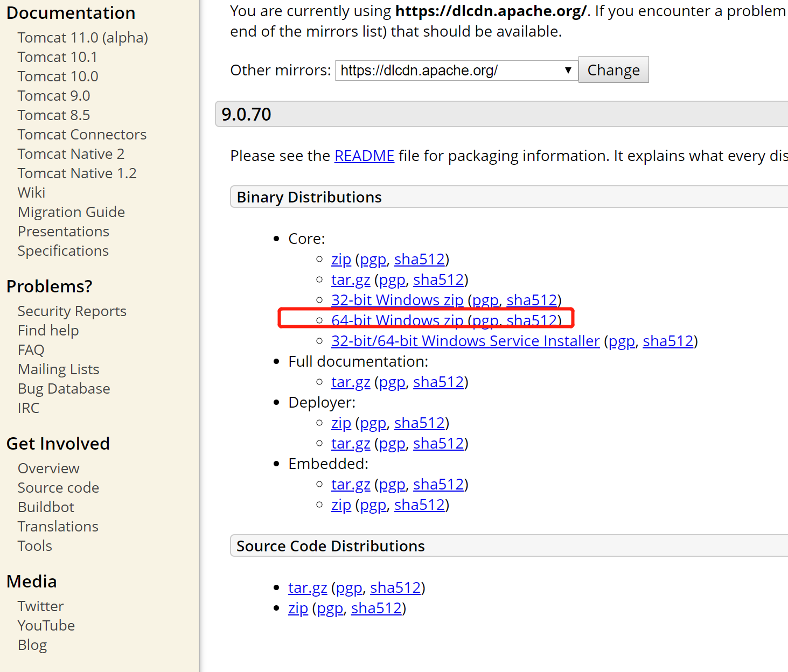This screenshot has width=788, height=672.
Task: Download the 64-bit Windows zip
Action: [x=397, y=320]
